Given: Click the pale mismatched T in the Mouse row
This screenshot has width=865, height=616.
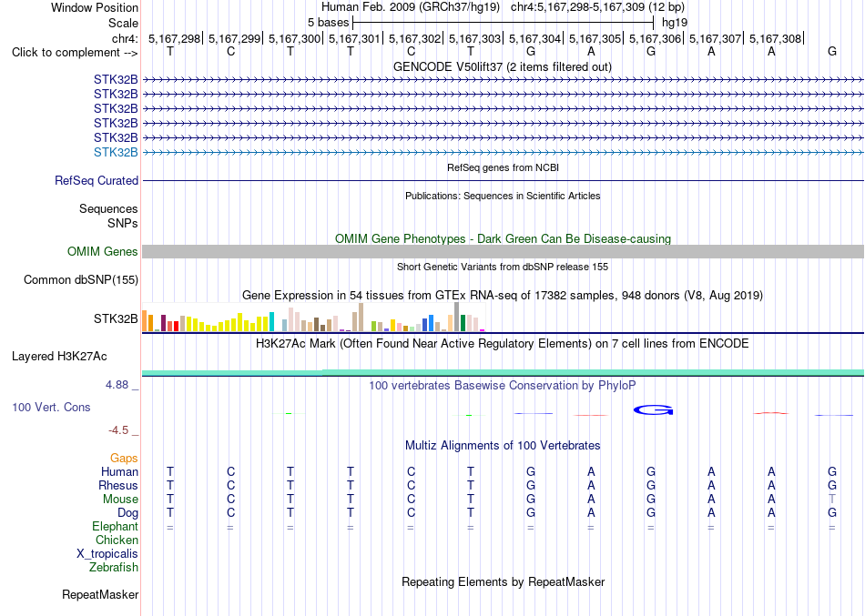Looking at the screenshot, I should point(832,500).
